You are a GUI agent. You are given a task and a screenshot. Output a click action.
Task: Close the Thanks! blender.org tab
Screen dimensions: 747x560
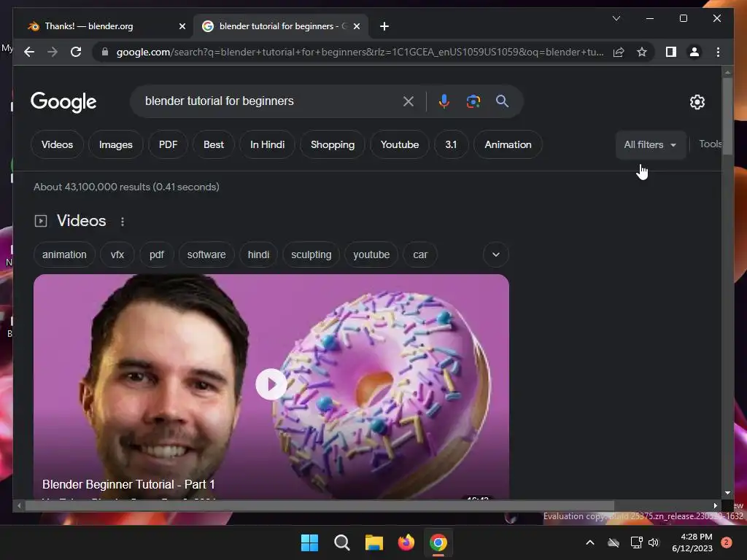[x=182, y=26]
